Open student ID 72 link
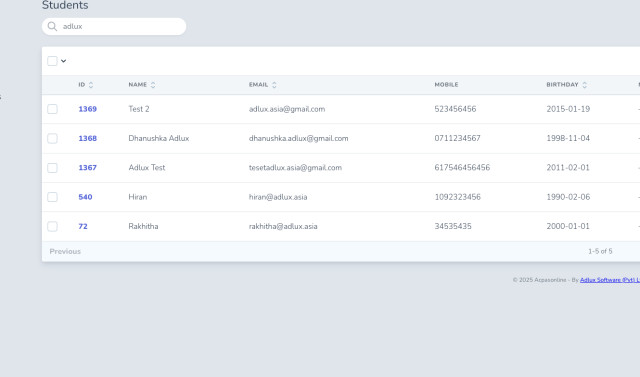640x377 pixels. point(83,226)
